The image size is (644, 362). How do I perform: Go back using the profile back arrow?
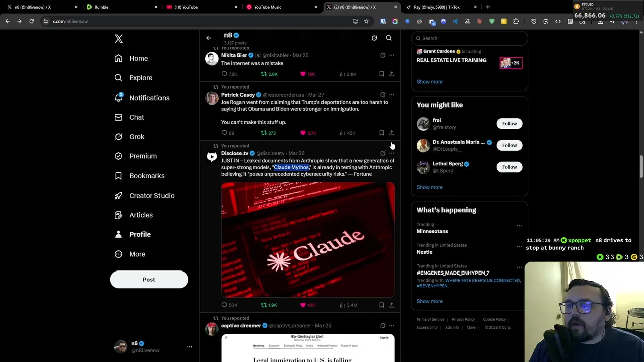pyautogui.click(x=209, y=38)
